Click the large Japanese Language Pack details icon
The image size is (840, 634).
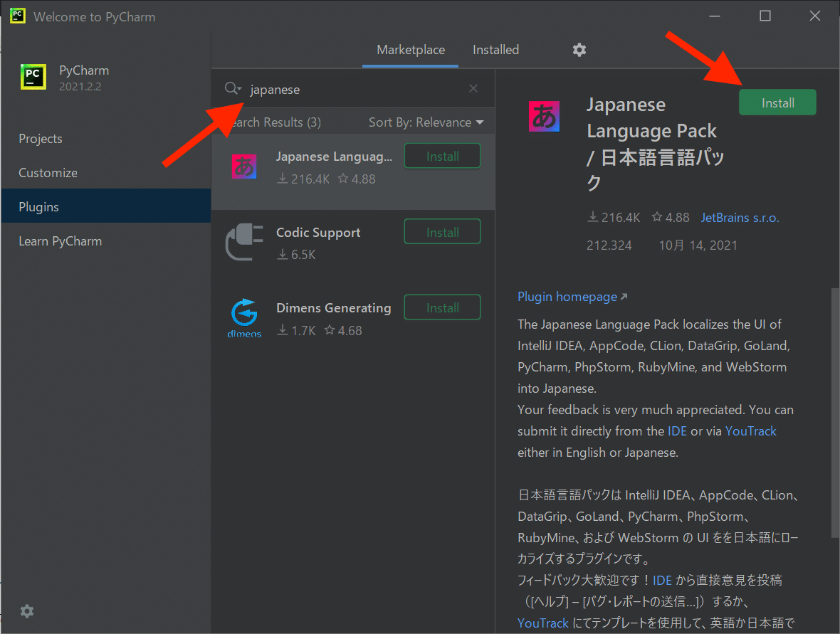click(x=544, y=116)
